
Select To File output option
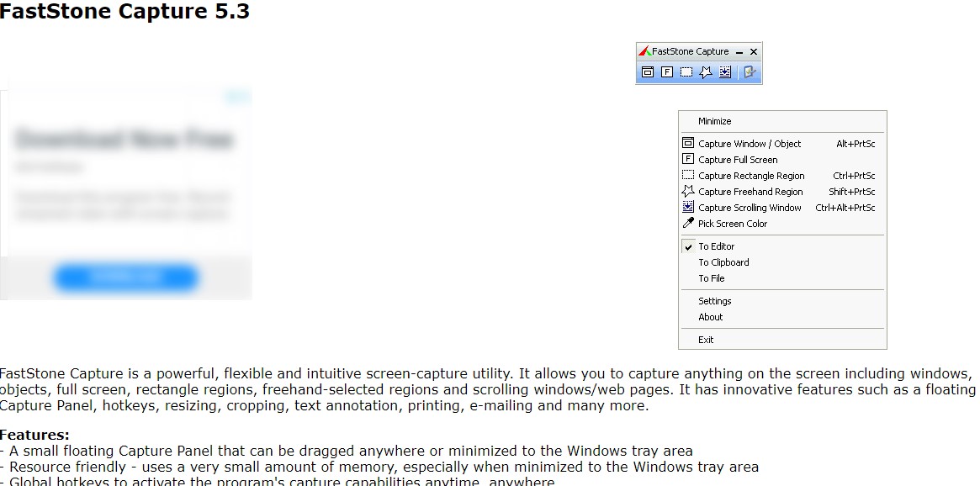click(x=782, y=278)
